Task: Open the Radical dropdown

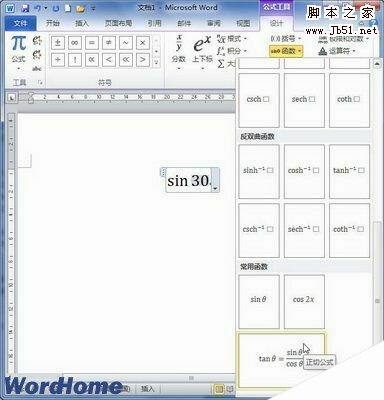Action: (232, 39)
